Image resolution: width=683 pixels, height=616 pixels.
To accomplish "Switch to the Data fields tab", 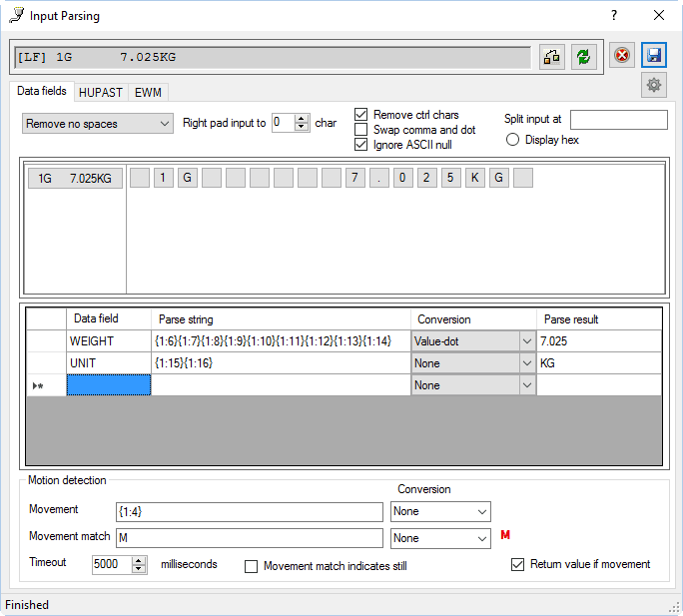I will [x=42, y=91].
